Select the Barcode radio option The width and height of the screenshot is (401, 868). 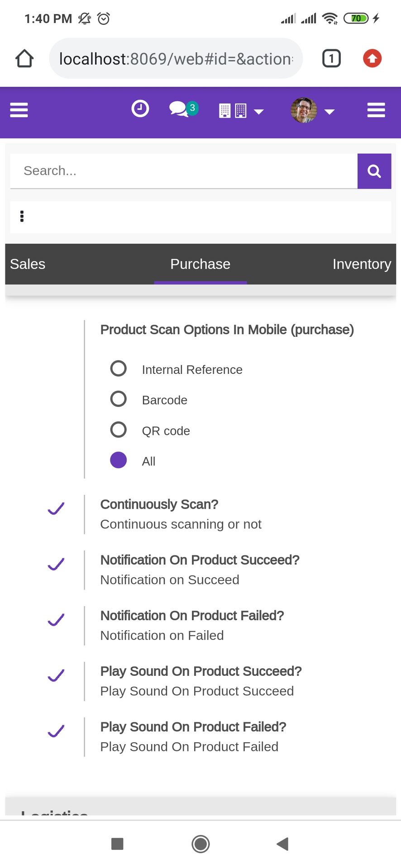pos(119,399)
